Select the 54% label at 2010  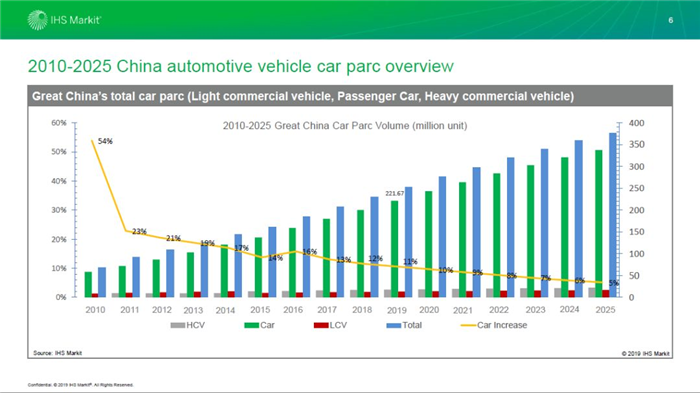pyautogui.click(x=105, y=141)
